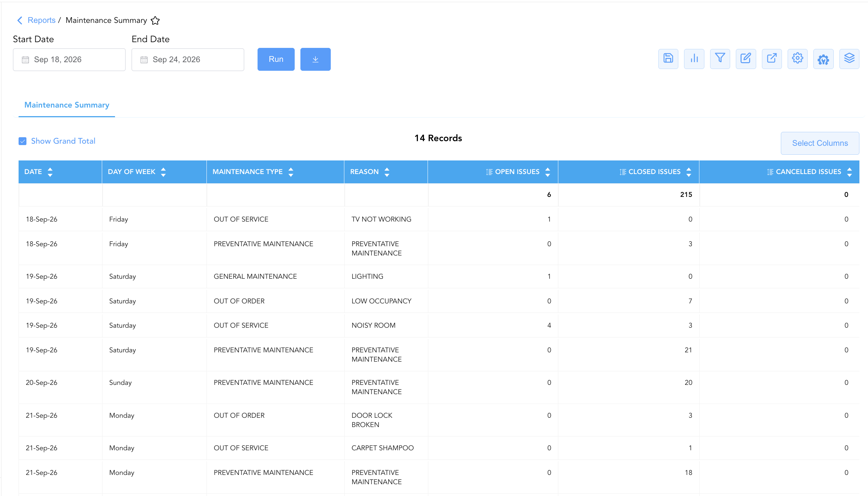Viewport: 868px width, 496px height.
Task: Click Closed Issues column grouping icon
Action: coord(623,172)
